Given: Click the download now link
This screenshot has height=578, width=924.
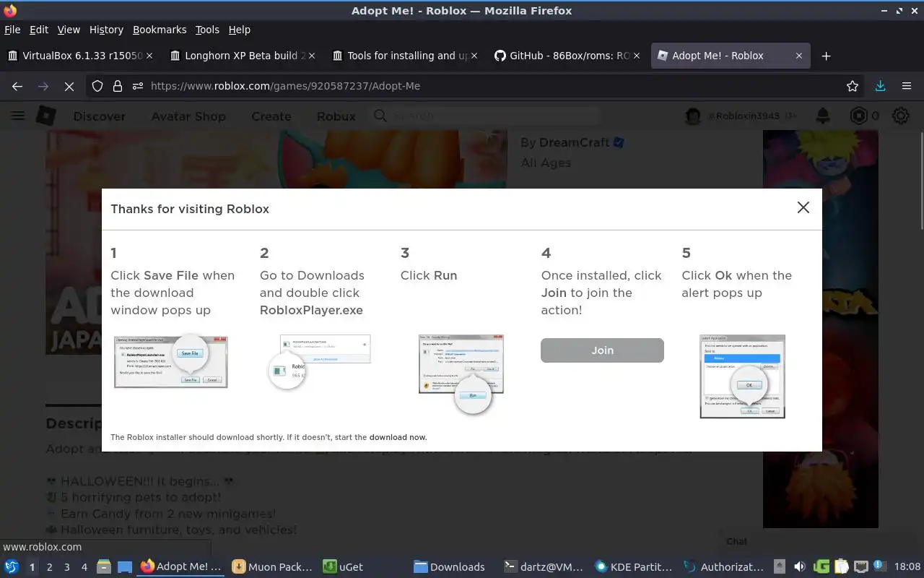Looking at the screenshot, I should click(x=398, y=437).
